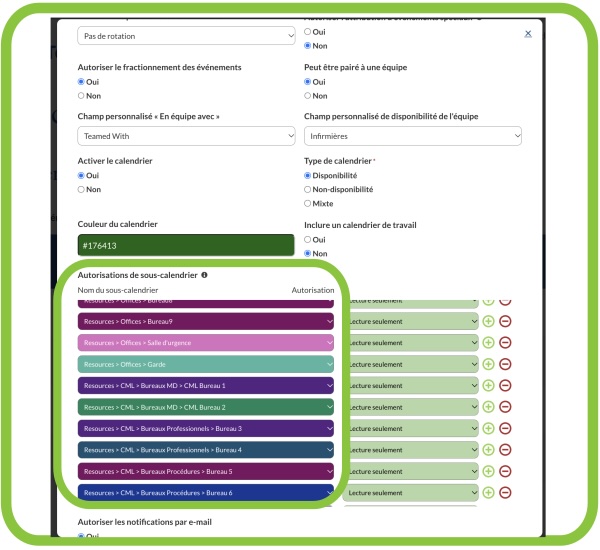The width and height of the screenshot is (600, 550).
Task: Change Lecture seulement permission for Bureau 5 row
Action: coord(411,471)
